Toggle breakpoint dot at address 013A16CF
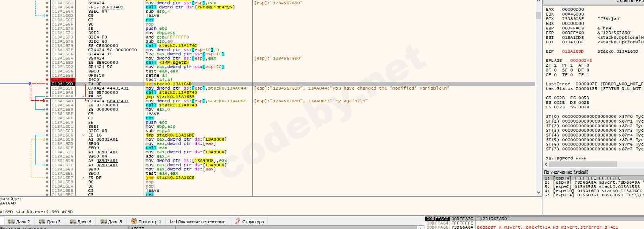The width and height of the screenshot is (644, 229). (x=47, y=148)
